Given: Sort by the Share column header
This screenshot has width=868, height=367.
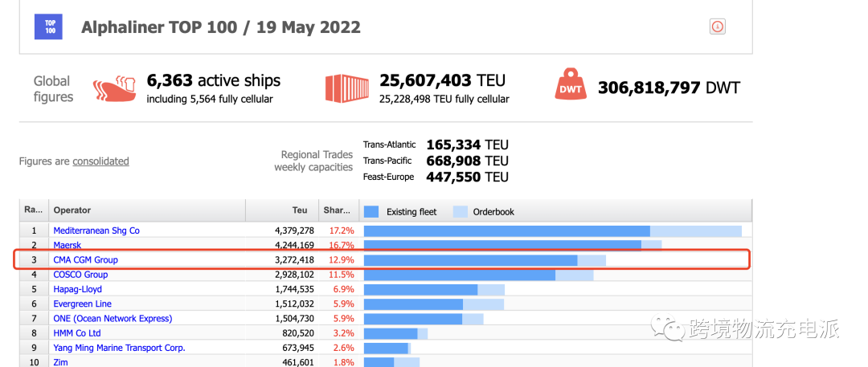Looking at the screenshot, I should (338, 210).
